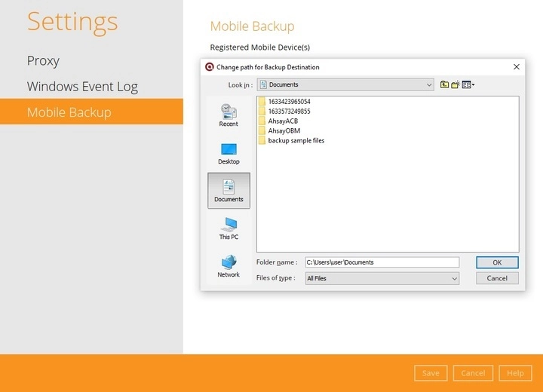Select the Documents shortcut in sidebar
The height and width of the screenshot is (392, 543).
(229, 191)
